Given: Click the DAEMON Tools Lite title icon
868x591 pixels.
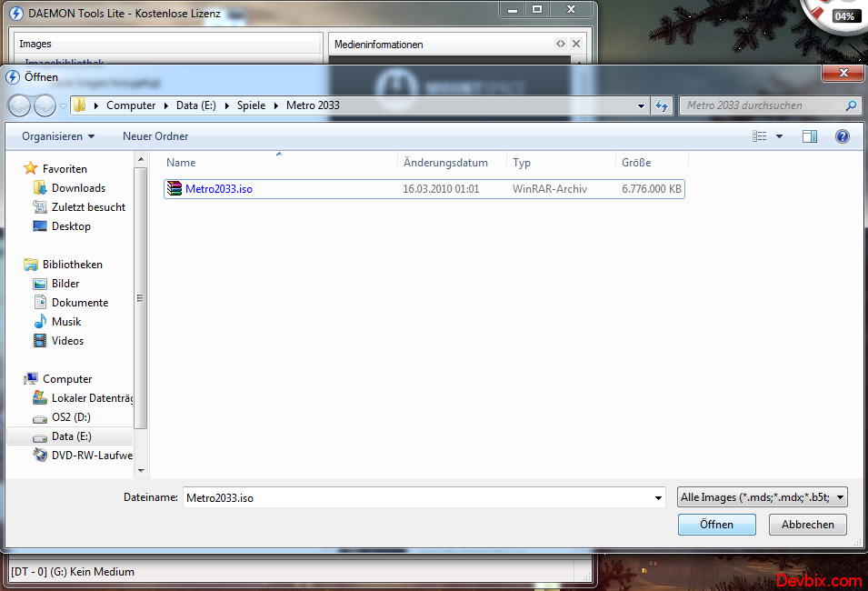Looking at the screenshot, I should pyautogui.click(x=16, y=14).
